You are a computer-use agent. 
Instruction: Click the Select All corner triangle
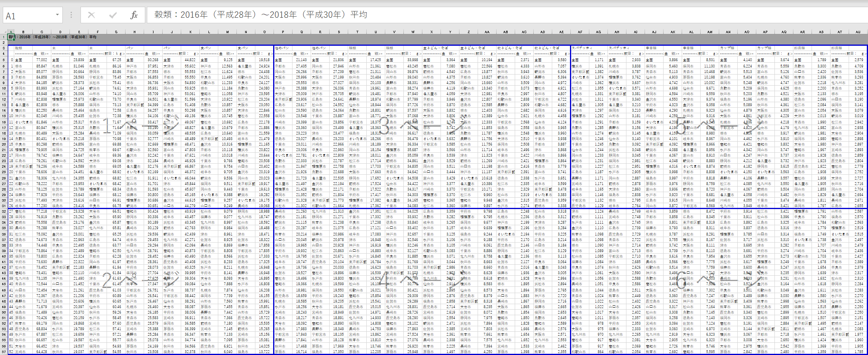tap(4, 32)
